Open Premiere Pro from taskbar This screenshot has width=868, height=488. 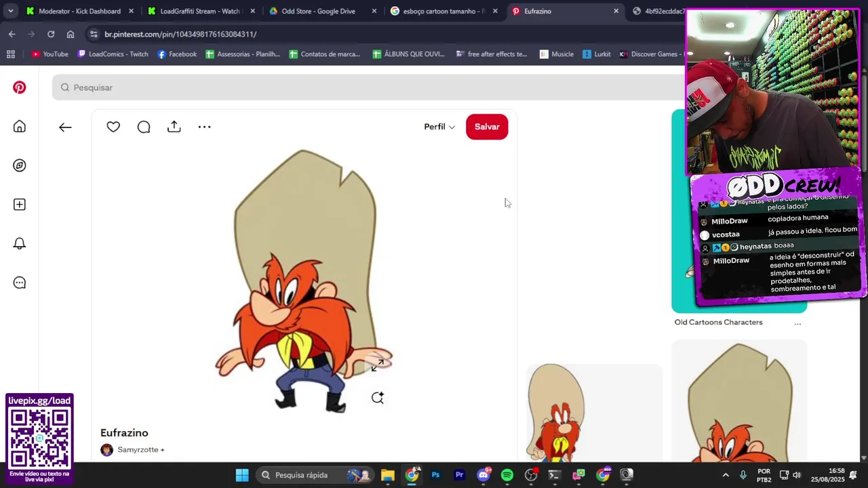(x=459, y=475)
